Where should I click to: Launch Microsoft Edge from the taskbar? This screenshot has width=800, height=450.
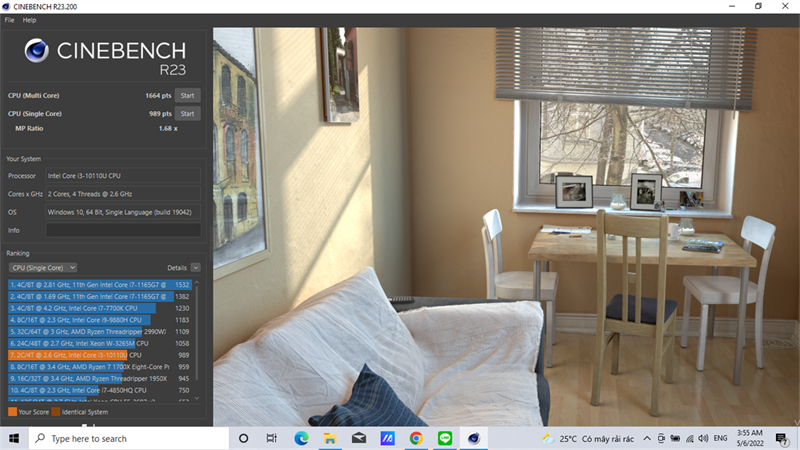pyautogui.click(x=301, y=438)
